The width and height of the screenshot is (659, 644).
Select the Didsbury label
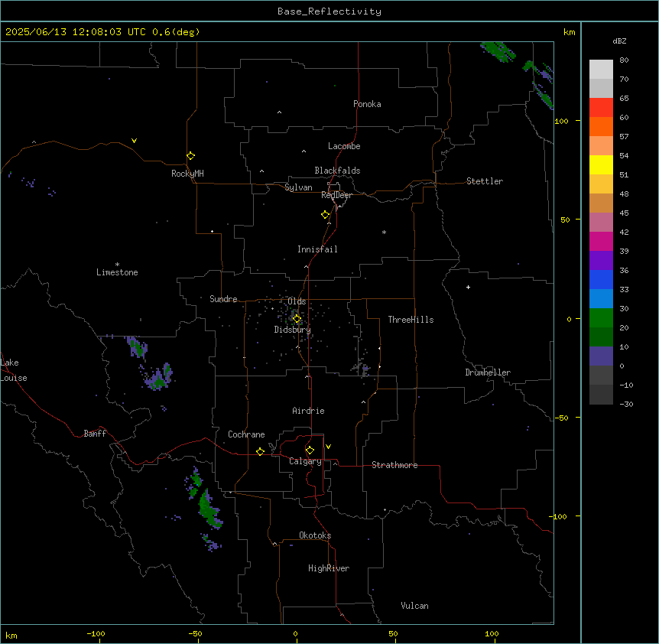(x=293, y=330)
